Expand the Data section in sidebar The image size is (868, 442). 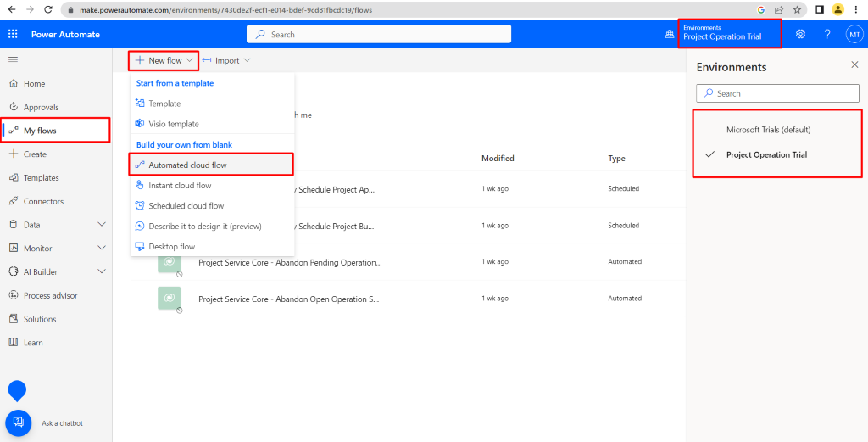pyautogui.click(x=102, y=225)
